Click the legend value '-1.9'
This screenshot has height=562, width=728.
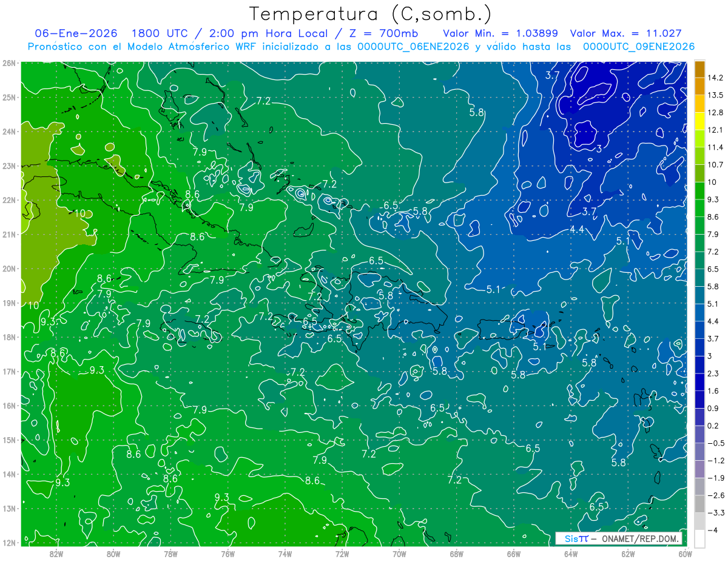pos(715,478)
